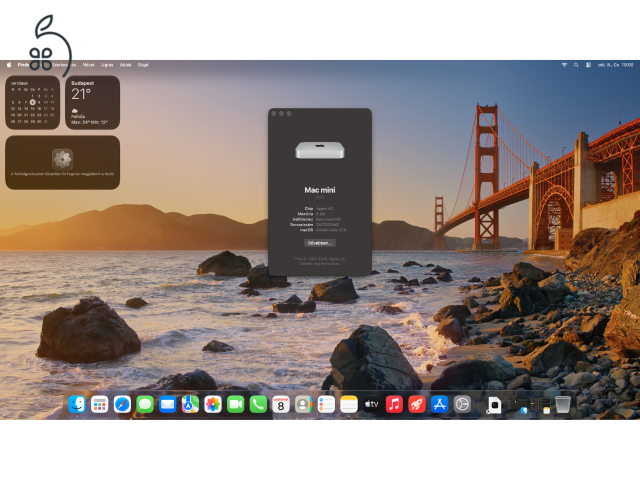Viewport: 640px width, 480px height.
Task: Select today's date 8 in calendar widget
Action: pos(33,102)
